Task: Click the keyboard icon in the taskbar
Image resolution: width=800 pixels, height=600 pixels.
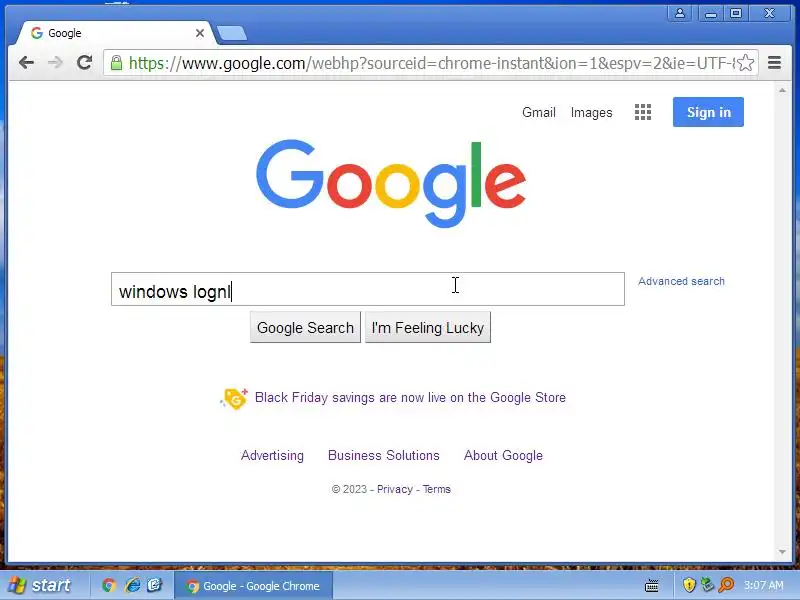Action: pos(652,586)
